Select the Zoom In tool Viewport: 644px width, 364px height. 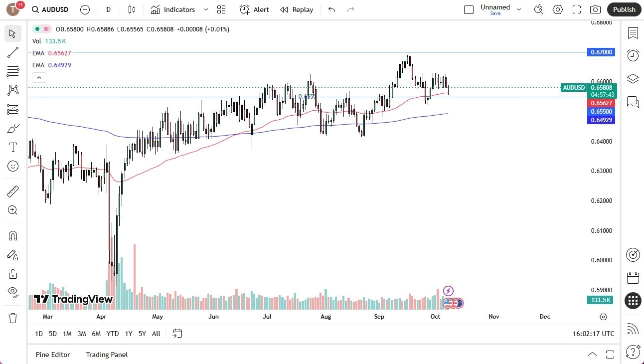coord(12,210)
